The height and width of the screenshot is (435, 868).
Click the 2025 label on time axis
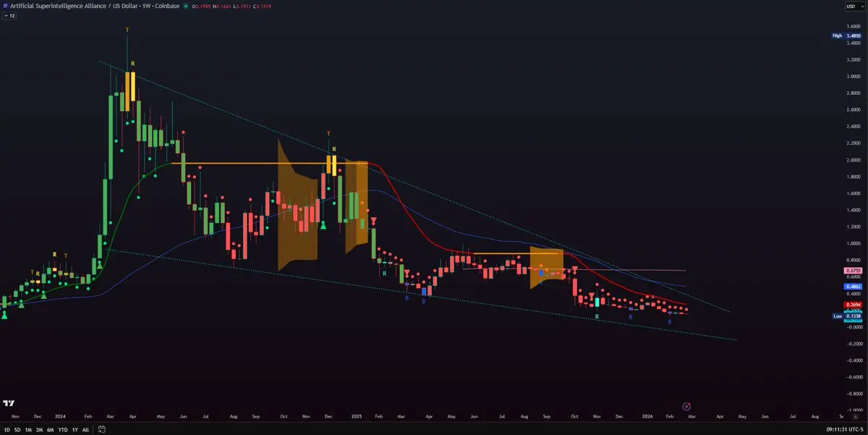357,418
